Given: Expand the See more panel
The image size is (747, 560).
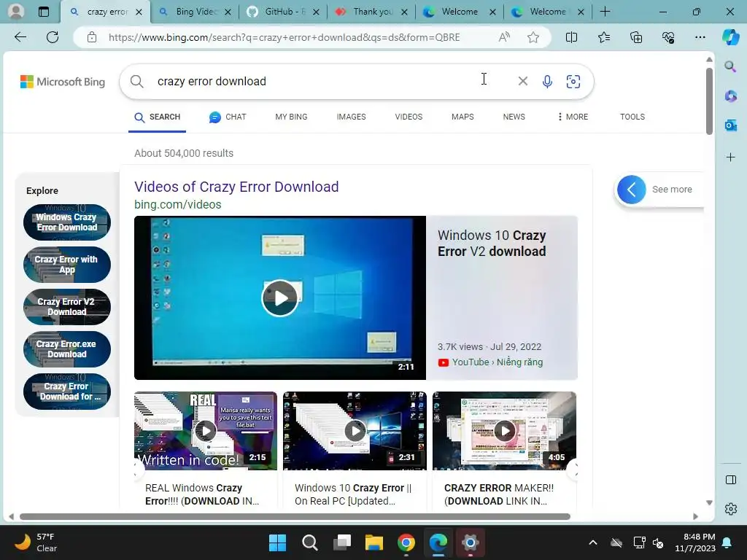Looking at the screenshot, I should coord(659,190).
